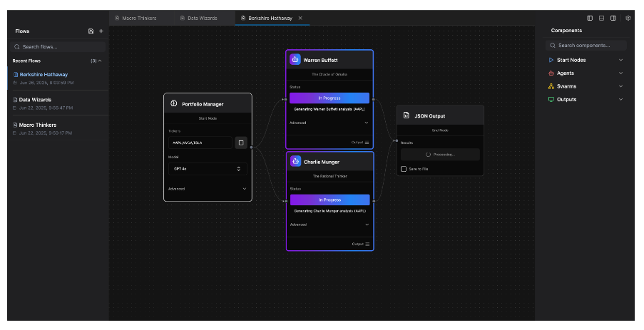This screenshot has width=644, height=330.
Task: Enable the Save to File checkbox
Action: click(404, 169)
